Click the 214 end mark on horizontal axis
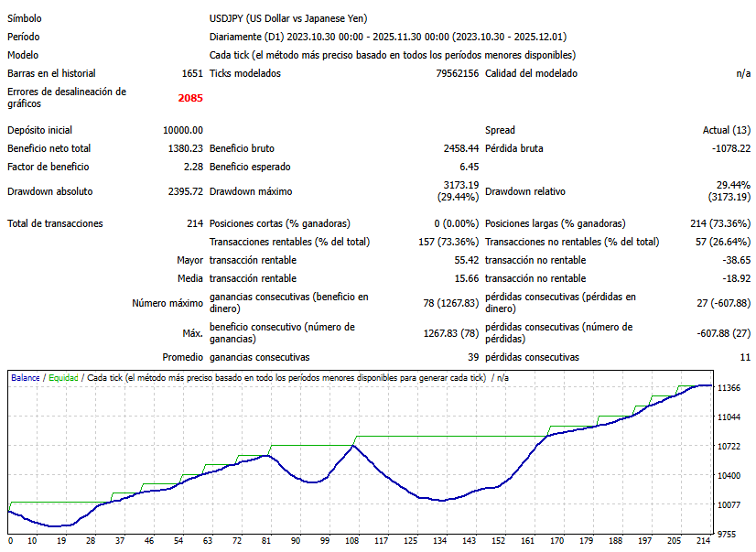This screenshot has width=756, height=552. pyautogui.click(x=703, y=540)
